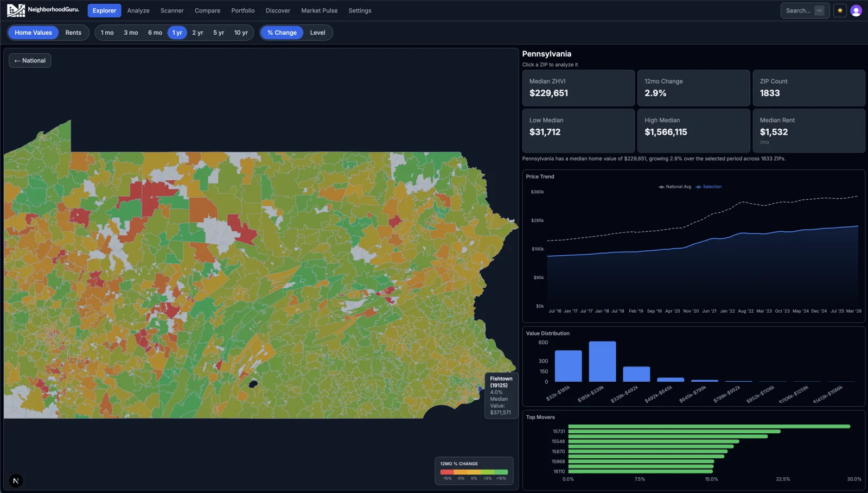Screen dimensions: 868x493
Task: Switch theme using the sun icon
Action: (x=839, y=10)
